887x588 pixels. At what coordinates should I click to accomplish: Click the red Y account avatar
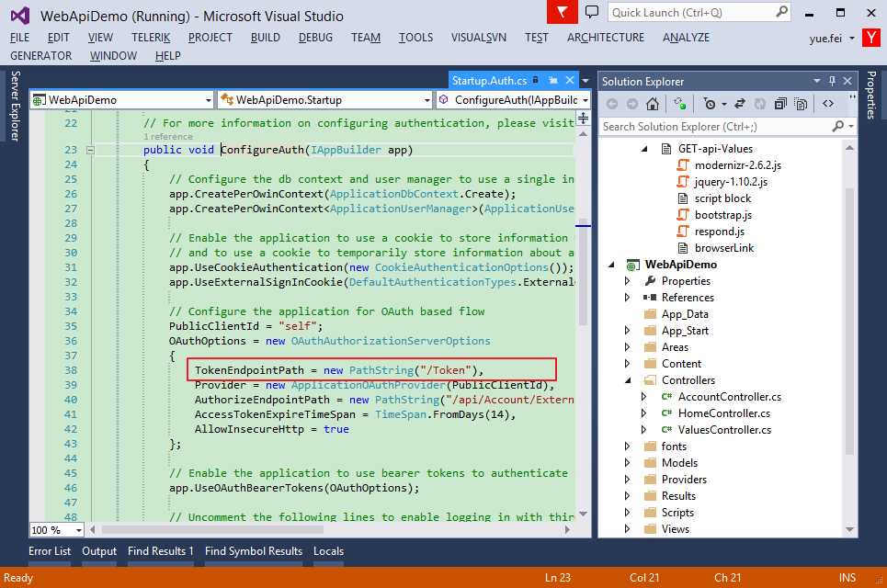(871, 38)
